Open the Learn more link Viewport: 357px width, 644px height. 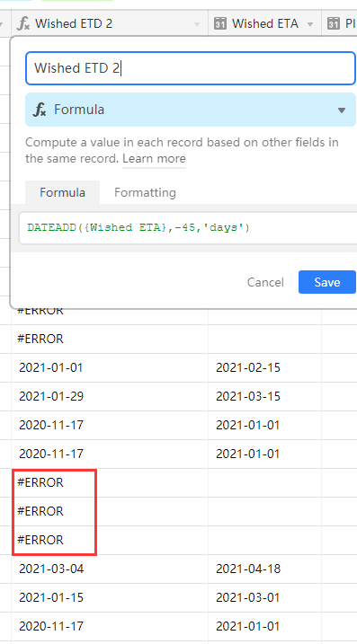[x=154, y=159]
